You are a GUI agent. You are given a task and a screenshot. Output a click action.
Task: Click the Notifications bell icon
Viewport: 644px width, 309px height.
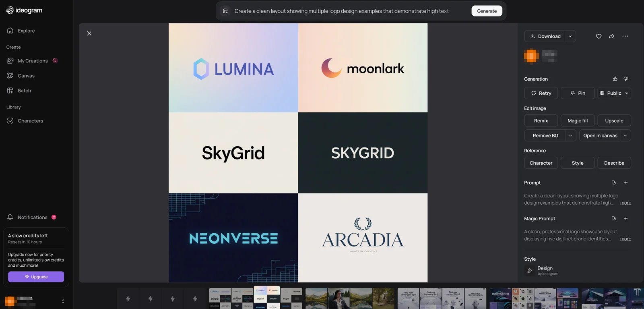(x=10, y=217)
